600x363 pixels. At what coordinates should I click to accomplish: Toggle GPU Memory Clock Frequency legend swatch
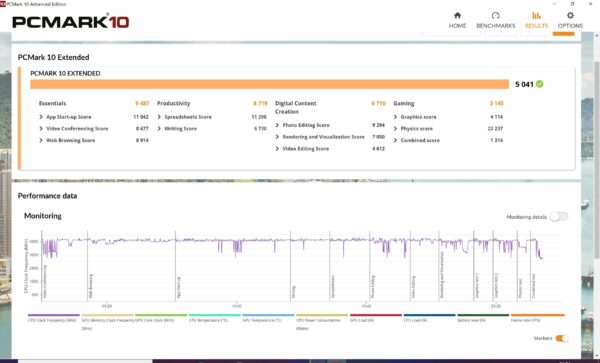click(107, 315)
